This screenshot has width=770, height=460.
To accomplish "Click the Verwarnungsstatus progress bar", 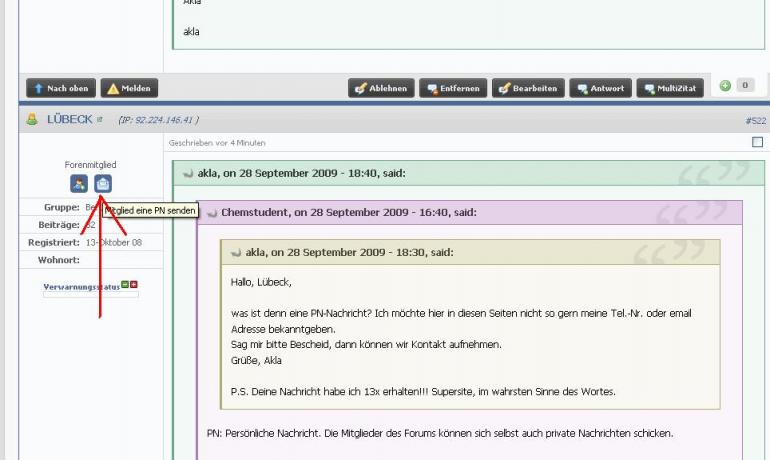I will click(x=91, y=295).
